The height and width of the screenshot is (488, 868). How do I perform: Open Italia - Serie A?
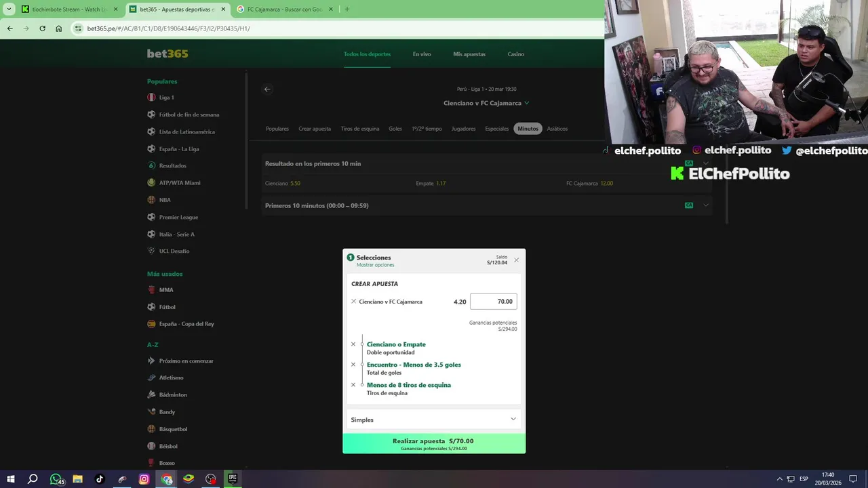(177, 235)
